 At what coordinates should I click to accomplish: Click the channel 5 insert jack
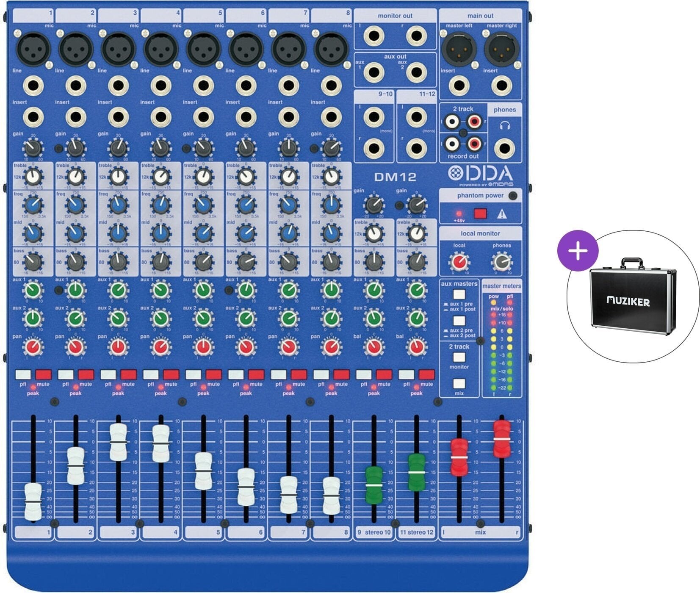click(x=203, y=117)
